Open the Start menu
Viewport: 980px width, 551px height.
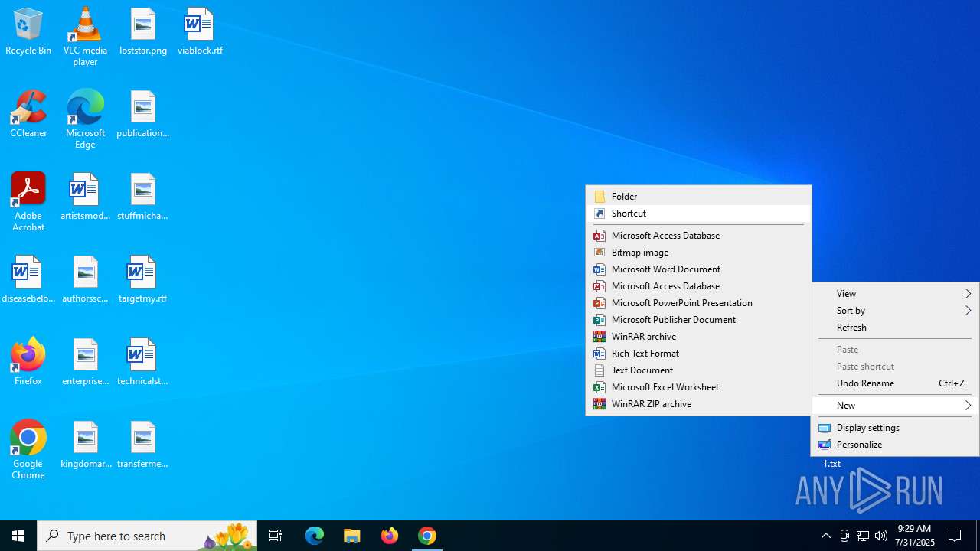[18, 536]
